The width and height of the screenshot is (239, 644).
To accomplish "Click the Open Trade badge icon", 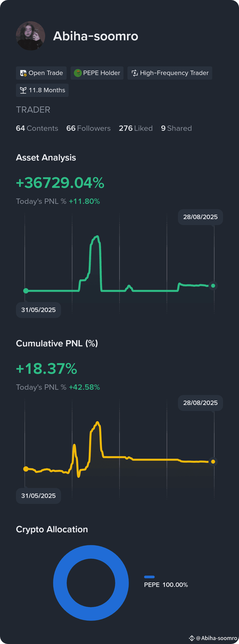I will click(23, 73).
